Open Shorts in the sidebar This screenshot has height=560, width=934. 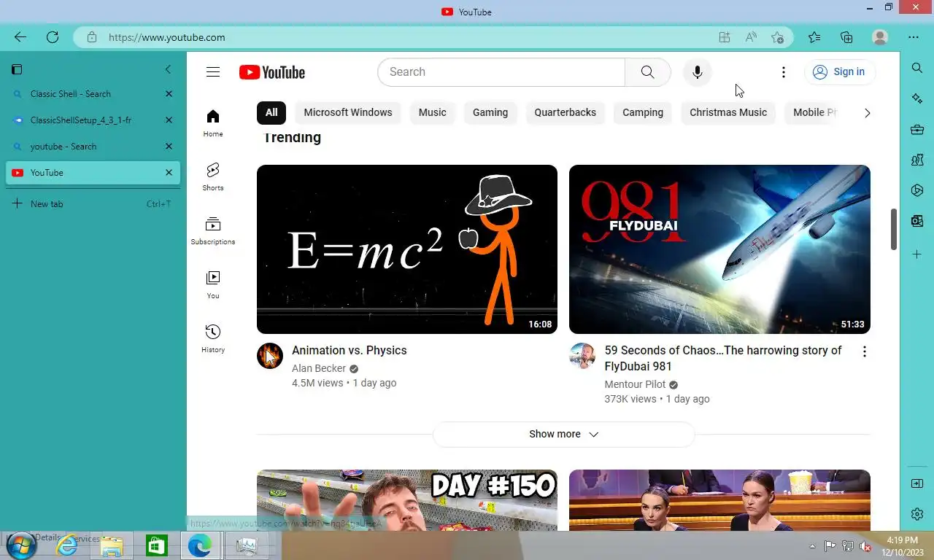click(x=213, y=177)
